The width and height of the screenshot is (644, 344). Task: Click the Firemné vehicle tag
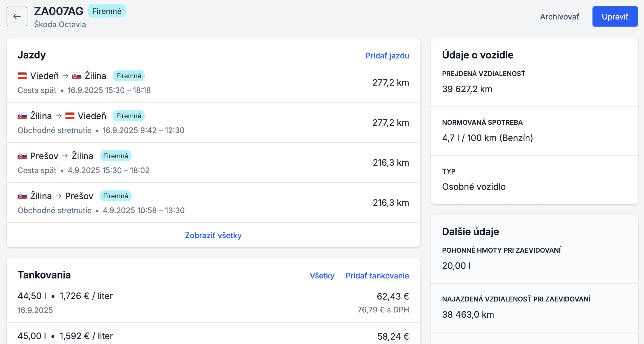107,11
